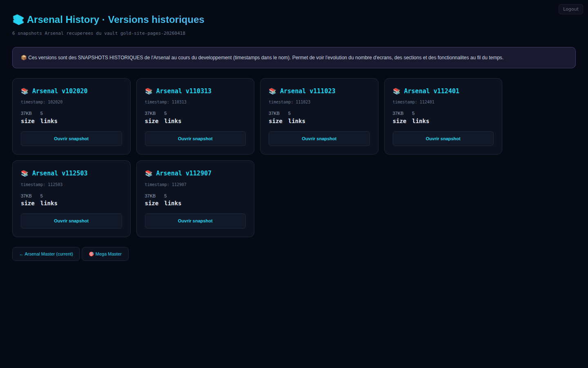Click the Arsenal History page heading
The width and height of the screenshot is (588, 368).
(116, 20)
